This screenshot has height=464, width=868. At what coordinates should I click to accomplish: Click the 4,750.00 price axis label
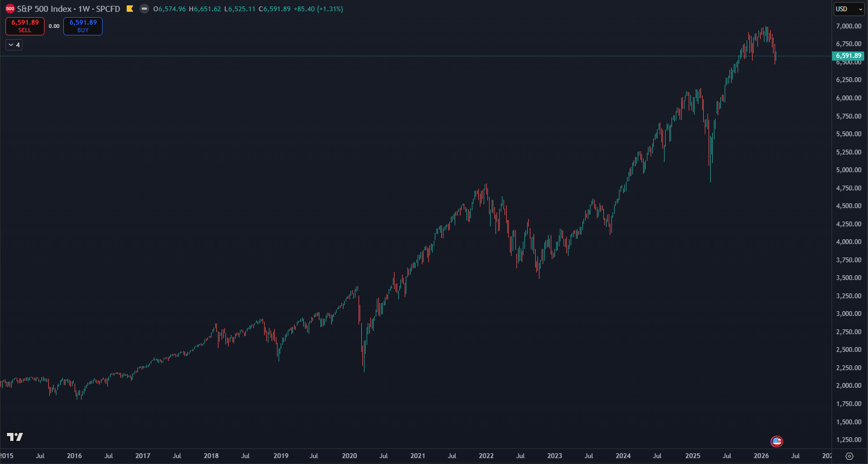click(849, 188)
